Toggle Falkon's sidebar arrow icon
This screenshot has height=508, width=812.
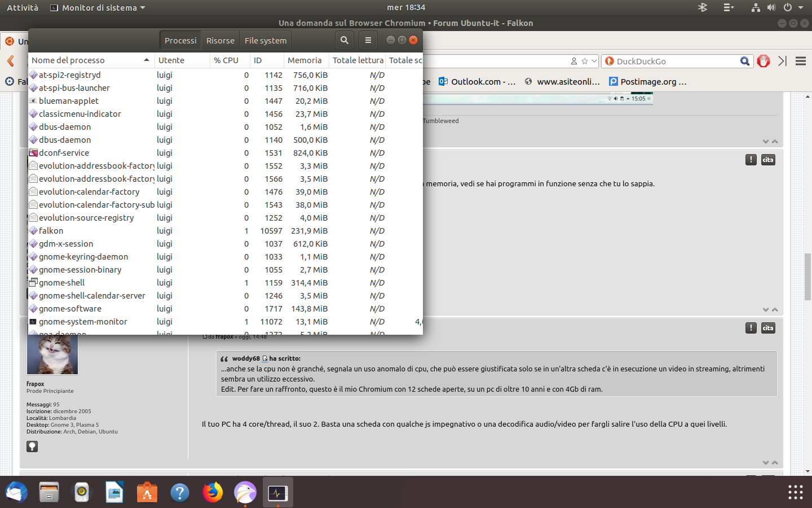click(782, 61)
